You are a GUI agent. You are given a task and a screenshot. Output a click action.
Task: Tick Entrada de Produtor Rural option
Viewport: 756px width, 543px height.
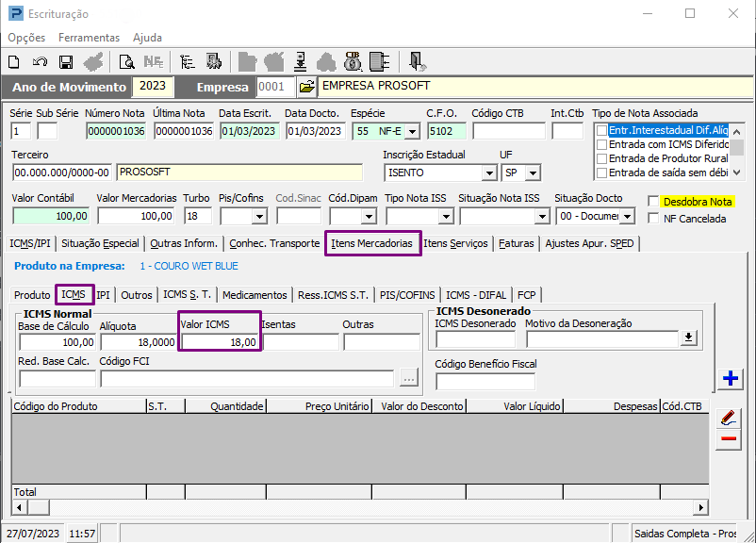[x=601, y=158]
